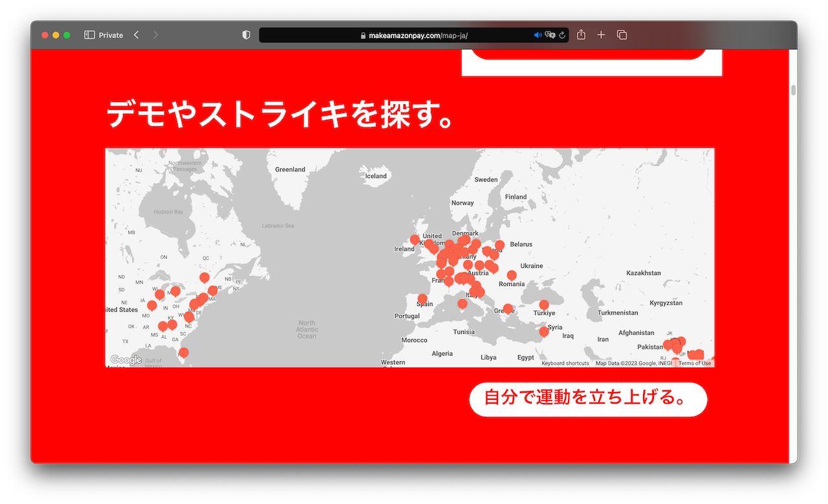Image resolution: width=828 pixels, height=504 pixels.
Task: Open the map's Terms of Use
Action: tap(695, 364)
